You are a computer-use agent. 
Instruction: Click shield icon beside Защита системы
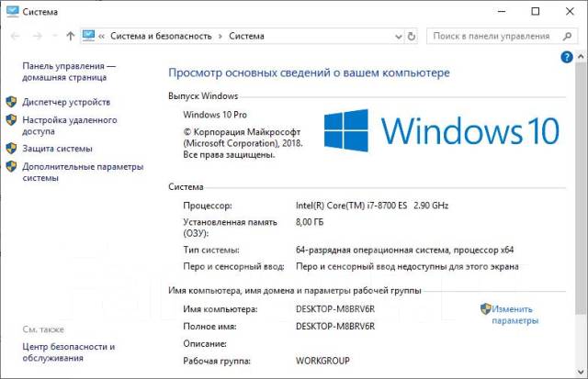point(11,149)
